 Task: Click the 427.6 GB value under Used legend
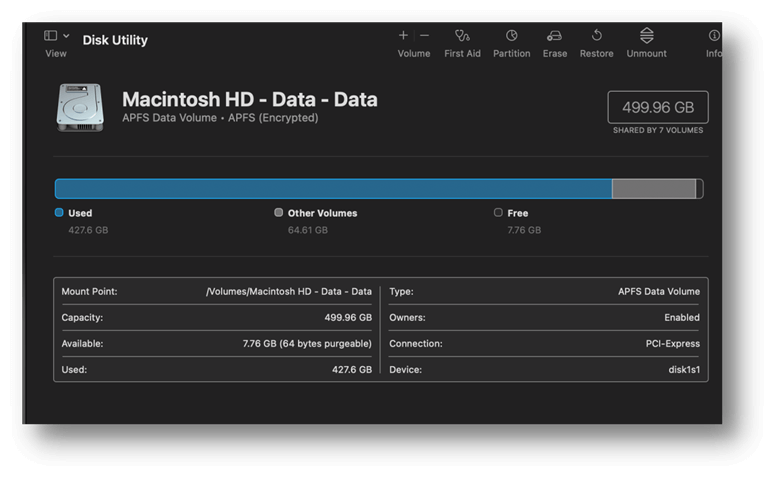pyautogui.click(x=88, y=230)
